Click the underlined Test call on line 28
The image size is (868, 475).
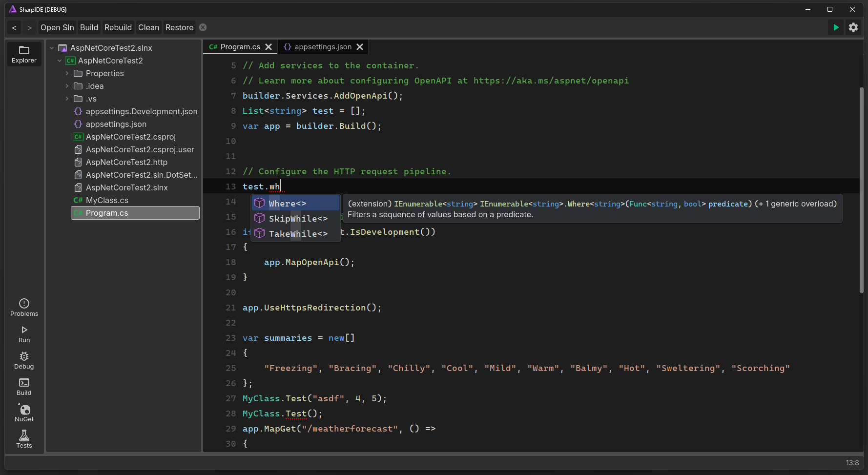[x=296, y=413]
